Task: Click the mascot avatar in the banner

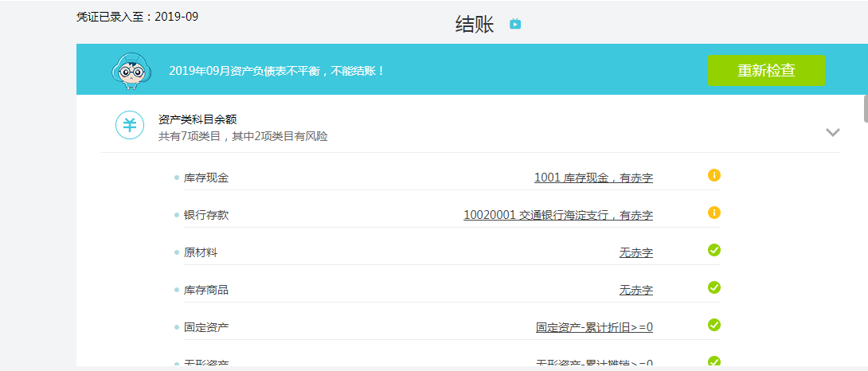Action: [131, 71]
